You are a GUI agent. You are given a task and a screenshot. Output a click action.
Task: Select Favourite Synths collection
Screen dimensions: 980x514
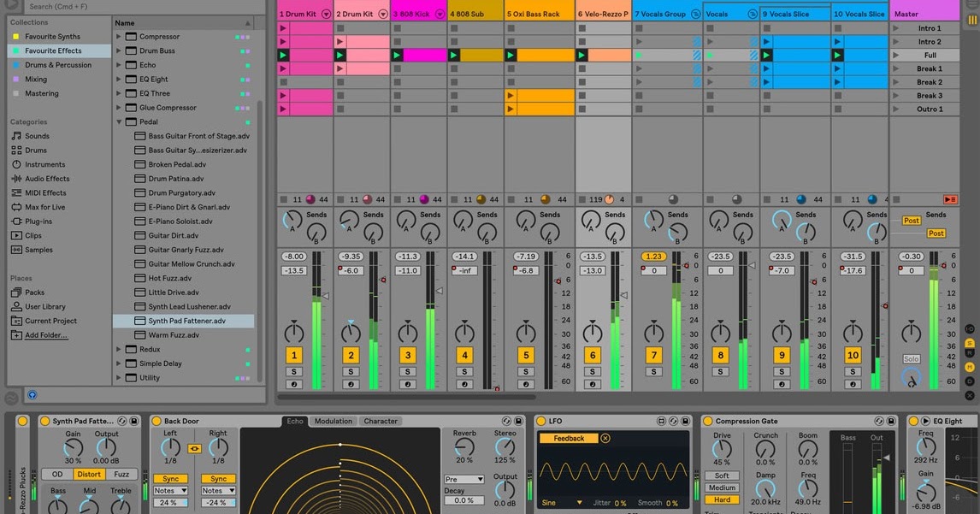(x=52, y=37)
